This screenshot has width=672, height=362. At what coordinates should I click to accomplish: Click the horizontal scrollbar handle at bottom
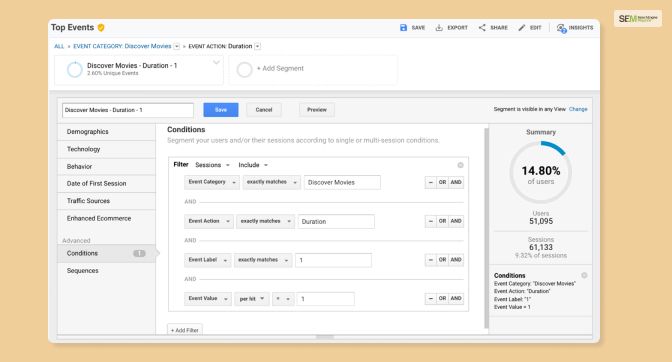325,337
